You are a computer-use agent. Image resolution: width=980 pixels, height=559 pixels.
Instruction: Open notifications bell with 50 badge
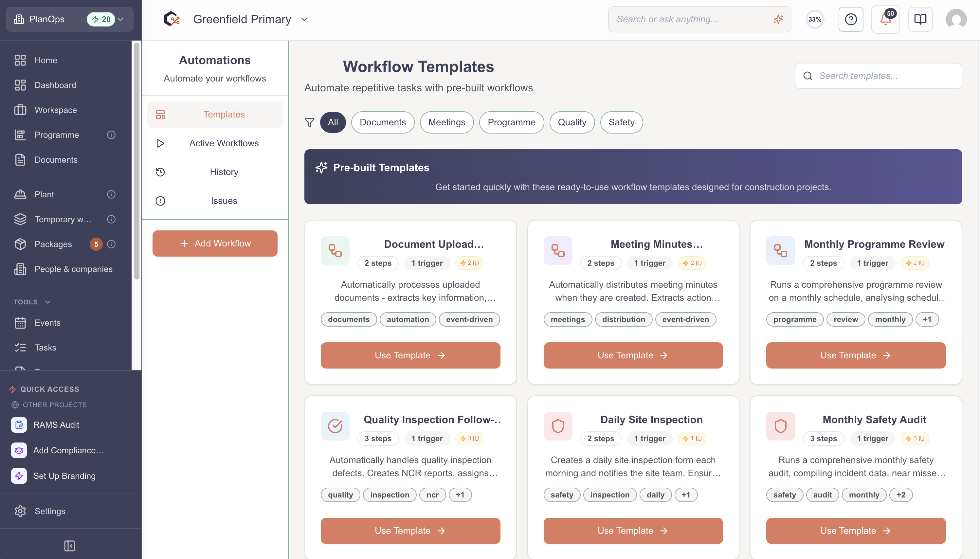(886, 19)
